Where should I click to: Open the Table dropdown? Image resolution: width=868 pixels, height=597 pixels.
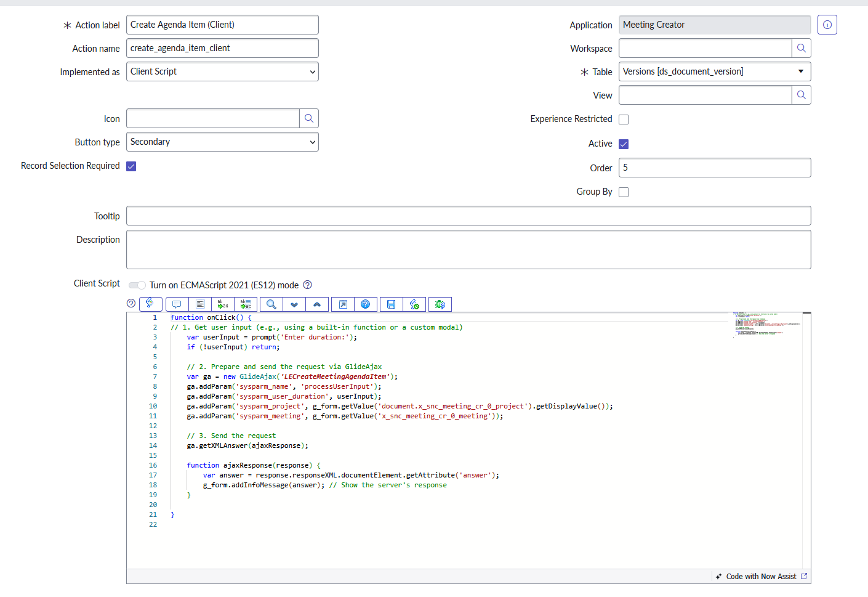(x=715, y=71)
